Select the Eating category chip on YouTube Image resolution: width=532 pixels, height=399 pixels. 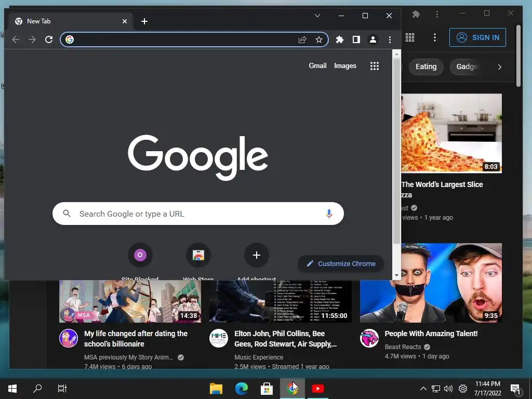click(426, 66)
